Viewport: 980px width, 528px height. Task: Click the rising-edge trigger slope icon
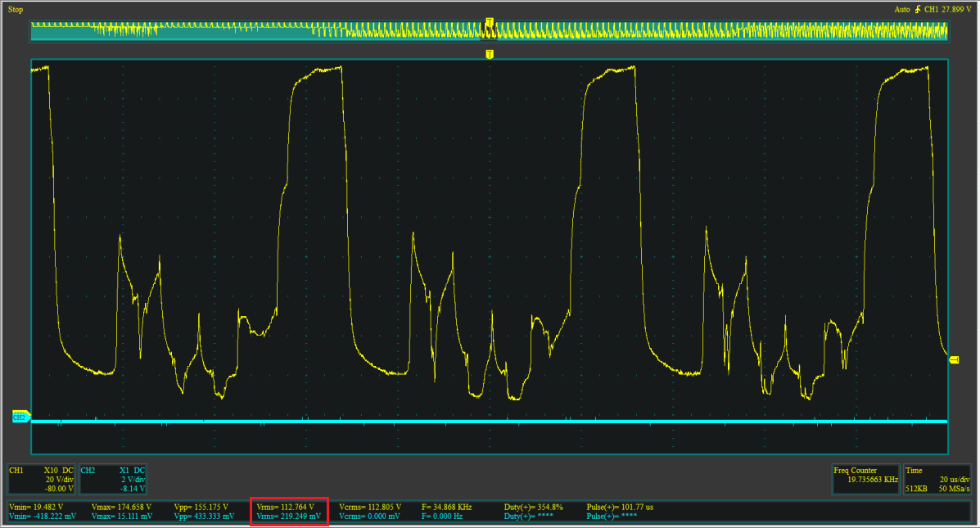918,9
